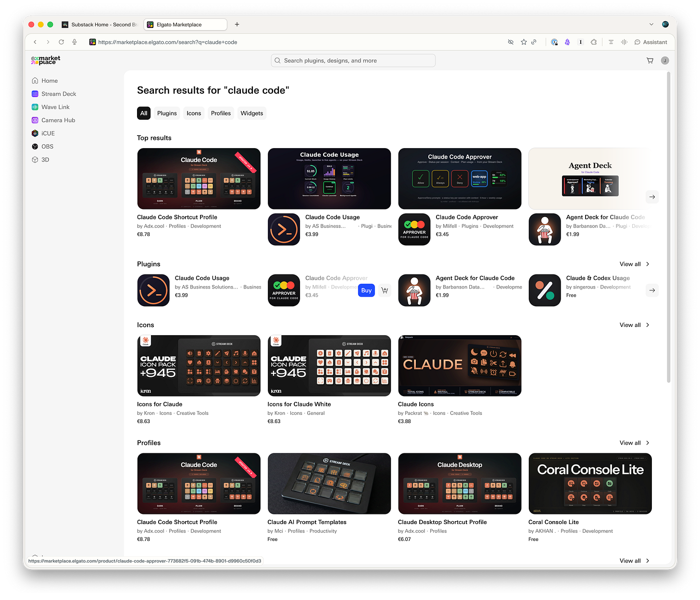Filter results by Plugins
The width and height of the screenshot is (700, 600).
point(167,113)
